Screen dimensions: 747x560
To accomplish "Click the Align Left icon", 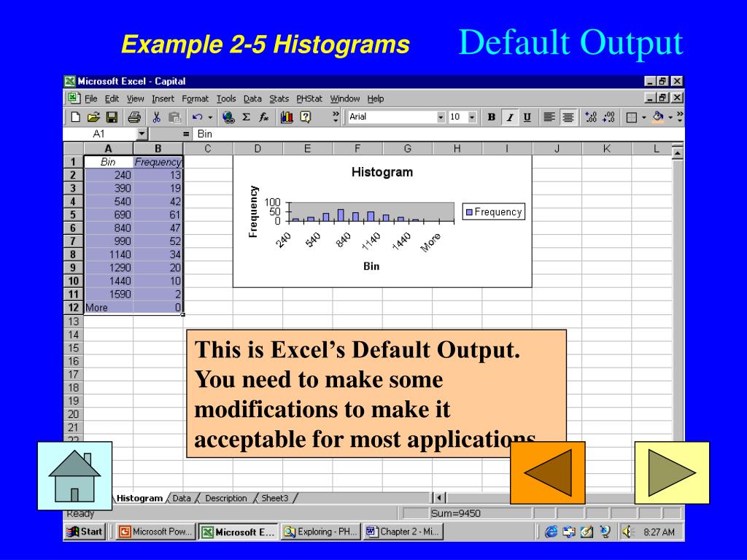I will 549,117.
